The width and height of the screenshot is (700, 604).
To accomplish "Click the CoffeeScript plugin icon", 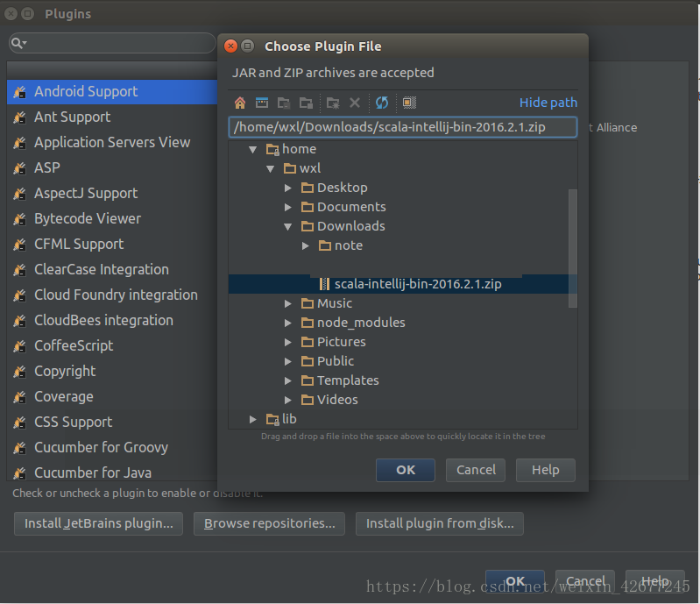I will 19,346.
